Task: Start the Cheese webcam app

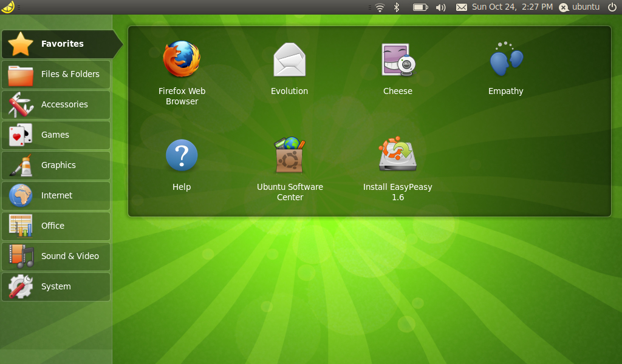Action: pos(398,69)
